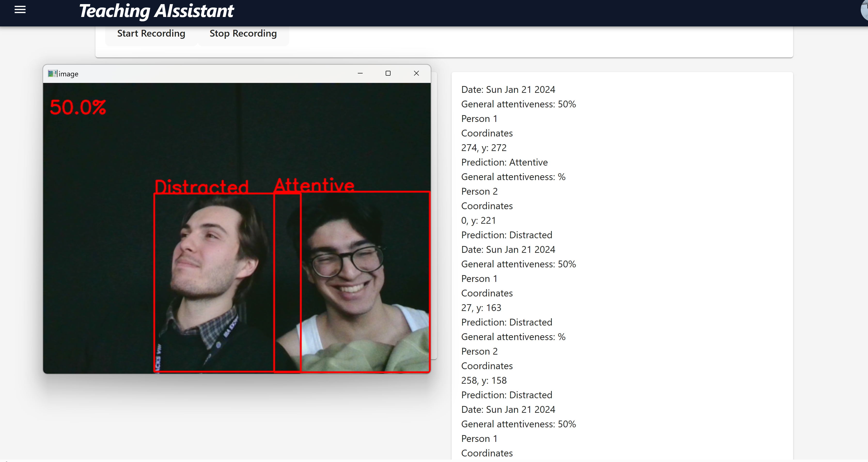
Task: Click the coordinates line 258, y: 158
Action: (484, 380)
